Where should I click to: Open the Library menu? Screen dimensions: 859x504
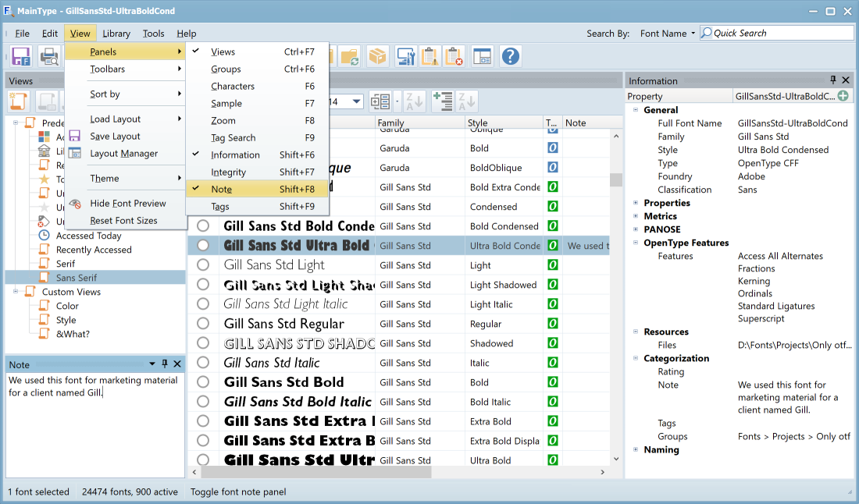(116, 34)
